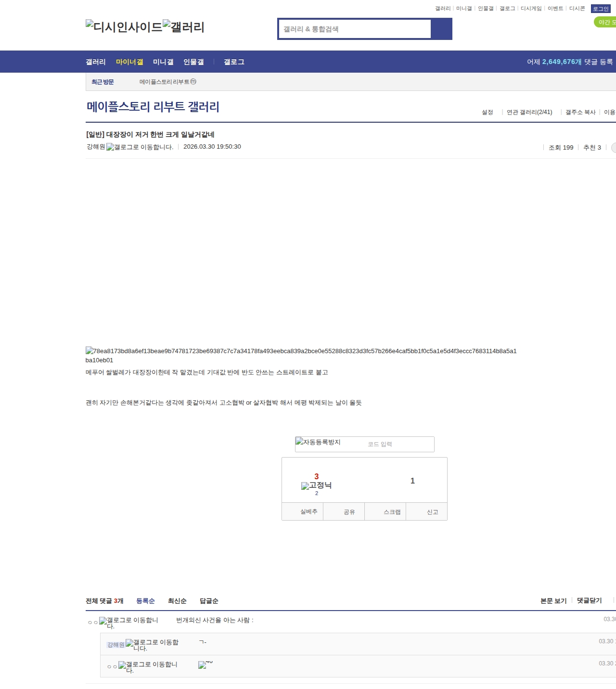Open the 설정 dropdown
616x689 pixels.
tap(488, 112)
